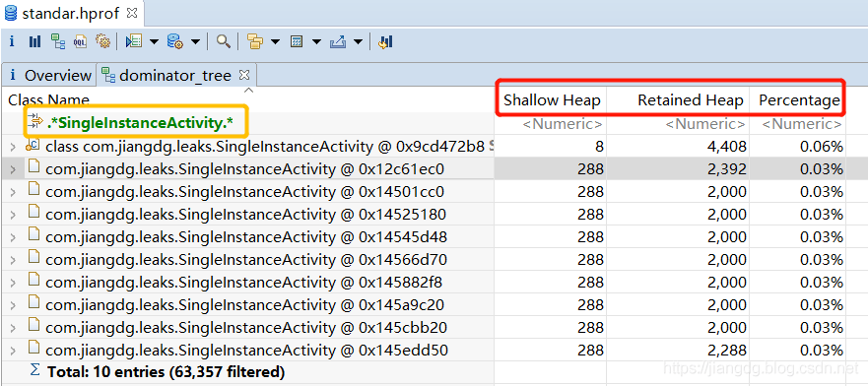This screenshot has width=868, height=386.
Task: Expand the class SingleInstanceActivity @ 0x9cd472b8 row
Action: click(13, 147)
